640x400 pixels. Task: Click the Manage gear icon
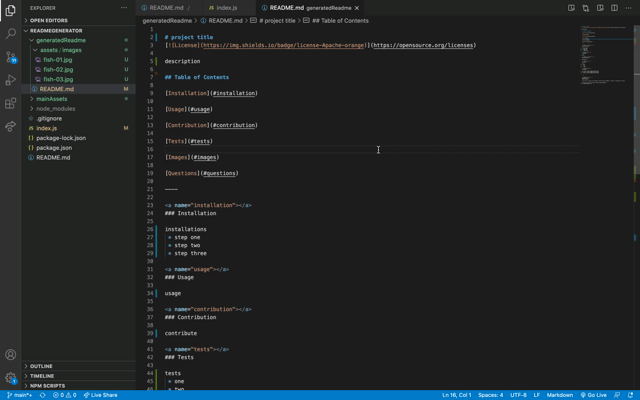(11, 378)
